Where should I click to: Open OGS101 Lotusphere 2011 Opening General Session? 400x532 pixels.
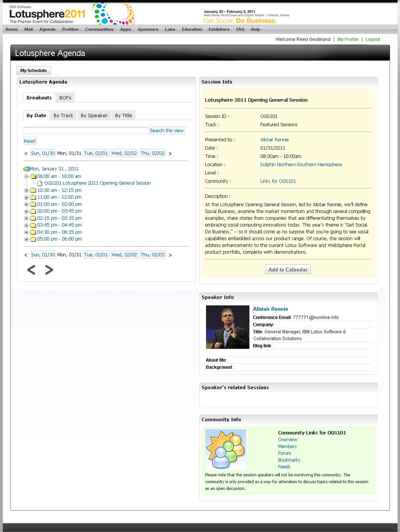[97, 183]
